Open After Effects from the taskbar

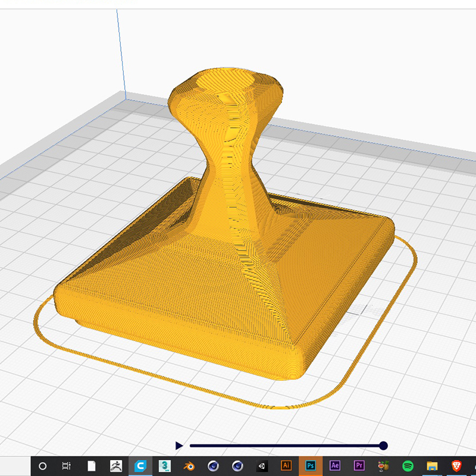pyautogui.click(x=334, y=466)
